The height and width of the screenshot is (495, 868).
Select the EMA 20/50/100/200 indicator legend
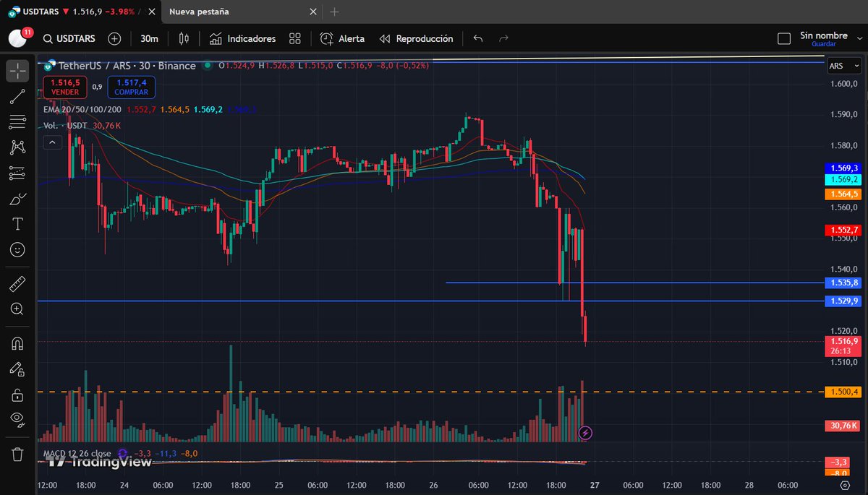click(x=82, y=109)
